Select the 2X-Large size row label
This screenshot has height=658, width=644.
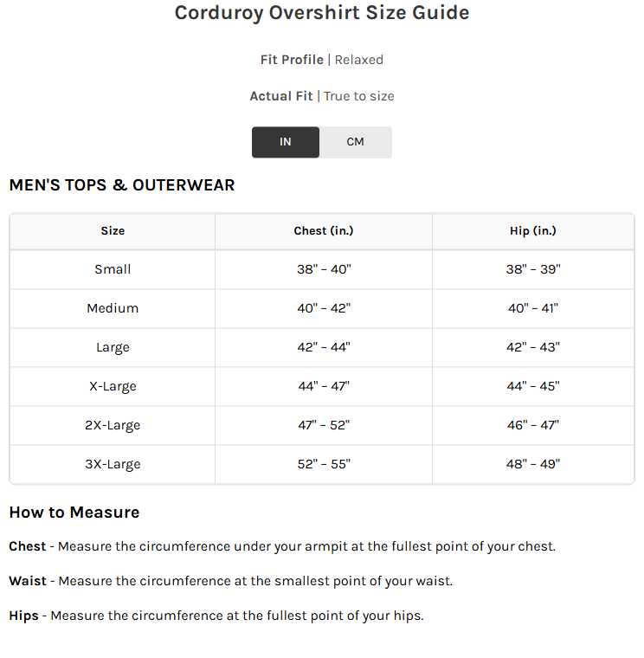(x=113, y=425)
